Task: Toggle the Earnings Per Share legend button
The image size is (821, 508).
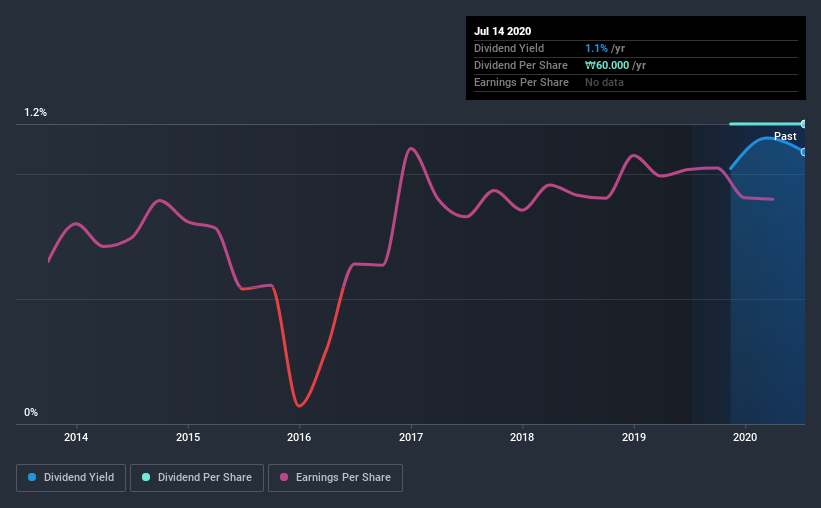Action: (x=335, y=478)
